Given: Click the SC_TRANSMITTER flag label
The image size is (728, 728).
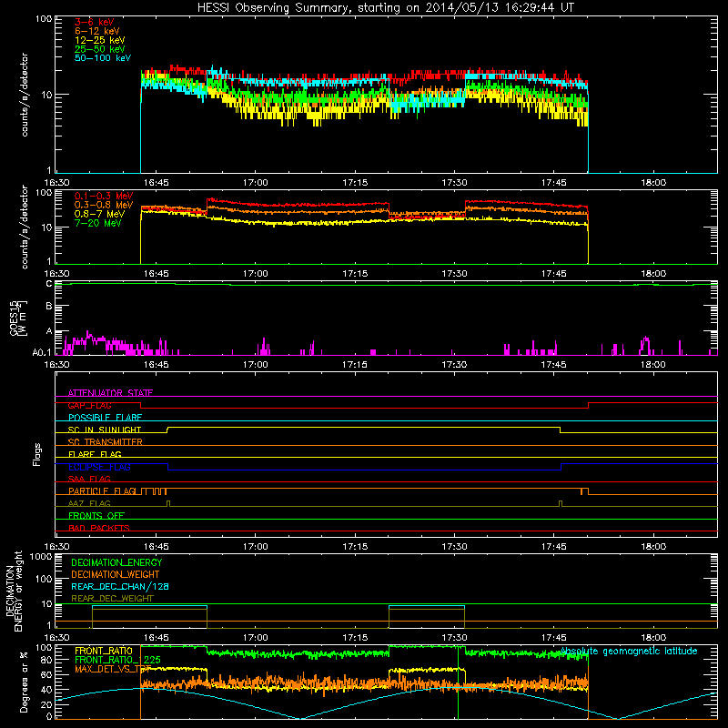Looking at the screenshot, I should point(105,442).
